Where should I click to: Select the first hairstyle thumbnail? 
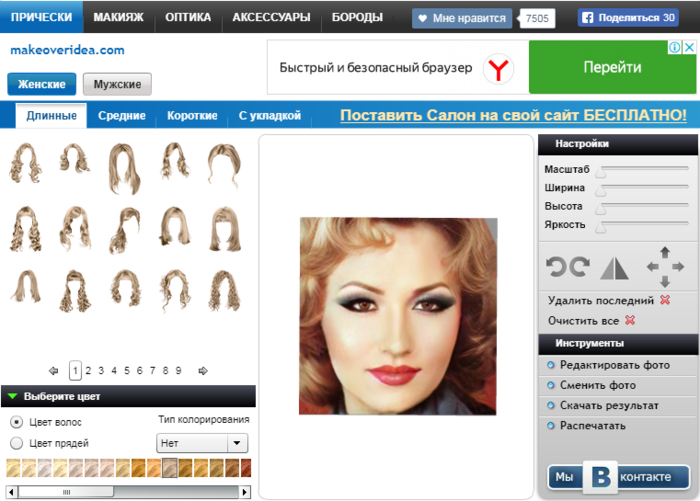(27, 160)
